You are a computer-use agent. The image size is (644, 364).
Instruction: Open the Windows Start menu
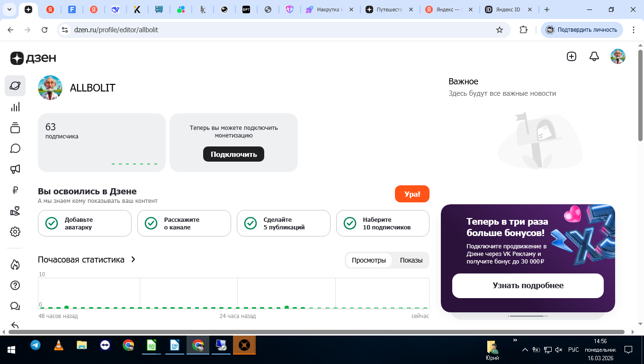11,350
